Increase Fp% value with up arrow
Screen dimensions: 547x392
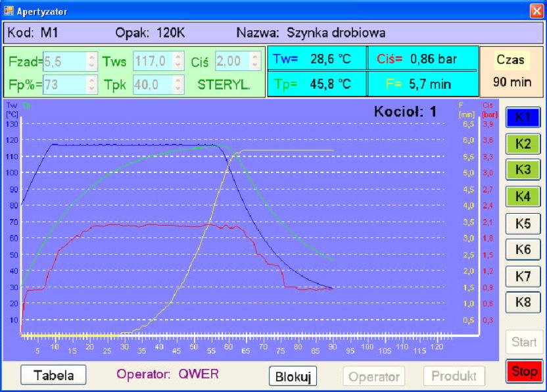(x=92, y=80)
